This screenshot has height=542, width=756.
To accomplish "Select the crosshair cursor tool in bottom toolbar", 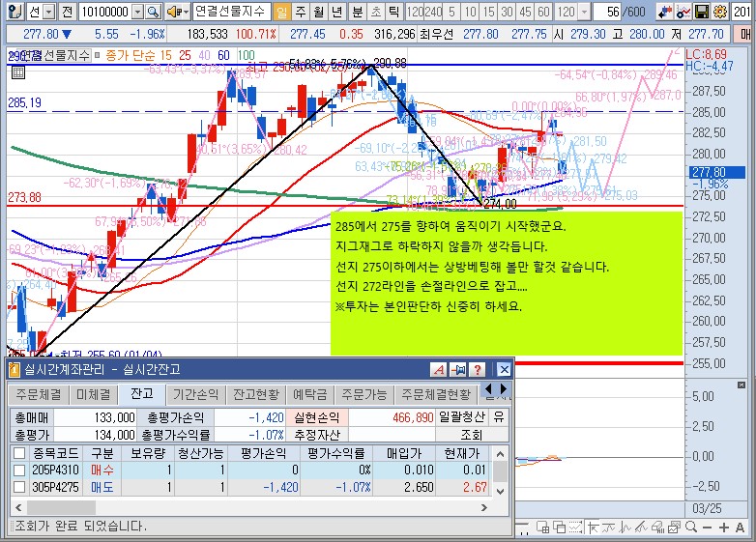I will click(x=593, y=528).
